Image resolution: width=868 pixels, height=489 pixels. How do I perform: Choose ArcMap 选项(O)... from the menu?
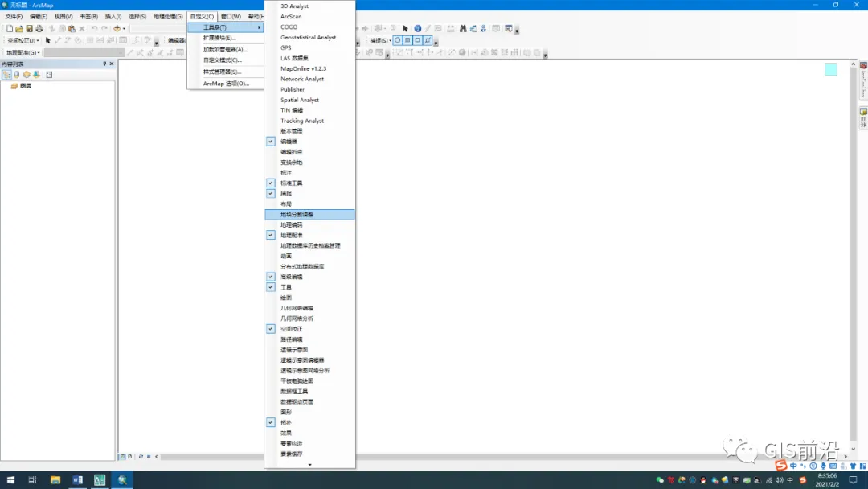click(x=225, y=83)
